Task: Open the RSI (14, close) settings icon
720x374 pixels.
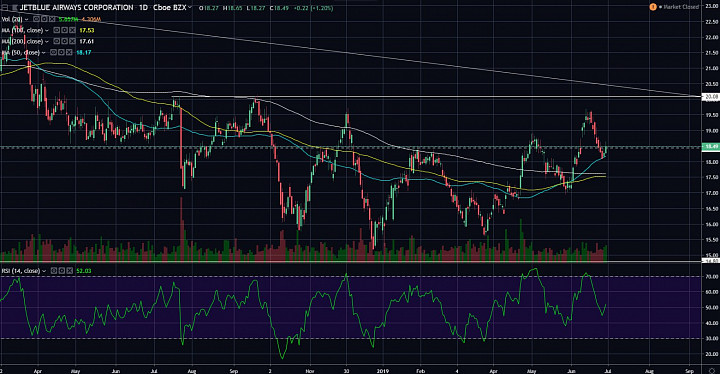Action: [x=62, y=271]
